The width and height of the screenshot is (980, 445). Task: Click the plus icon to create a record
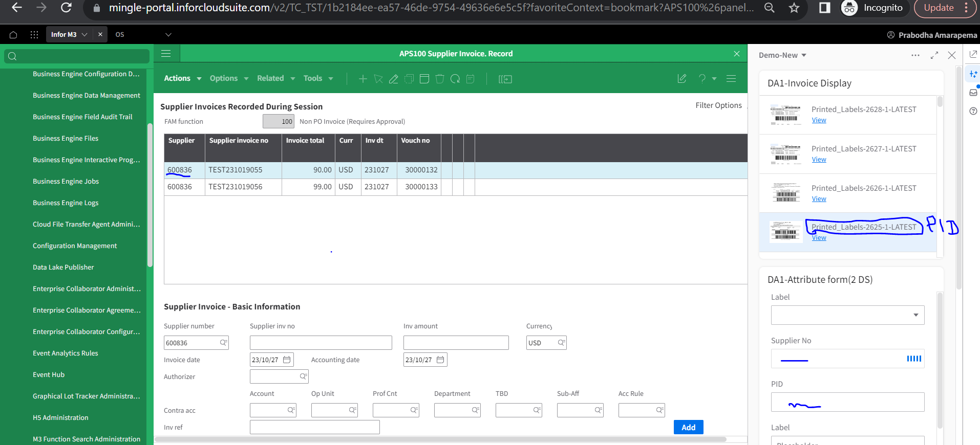pos(363,79)
